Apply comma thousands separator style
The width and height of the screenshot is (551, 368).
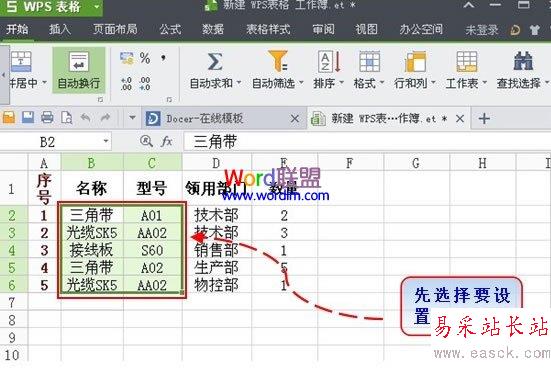pyautogui.click(x=163, y=58)
